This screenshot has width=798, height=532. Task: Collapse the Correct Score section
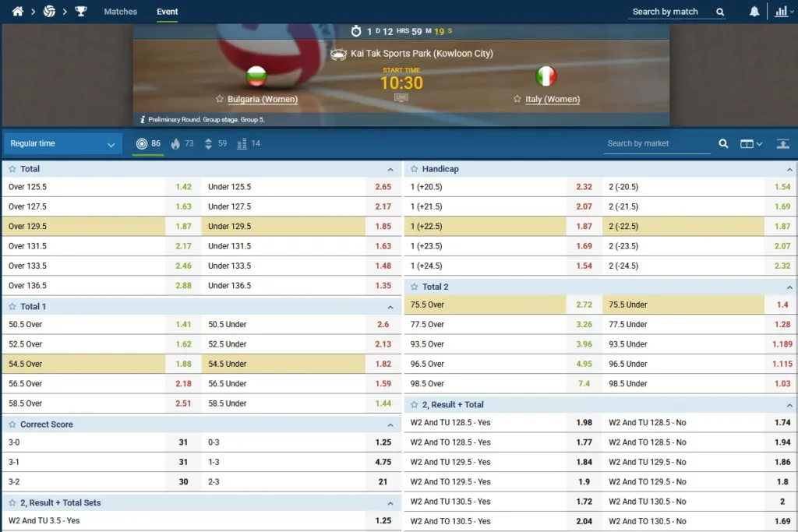[390, 425]
